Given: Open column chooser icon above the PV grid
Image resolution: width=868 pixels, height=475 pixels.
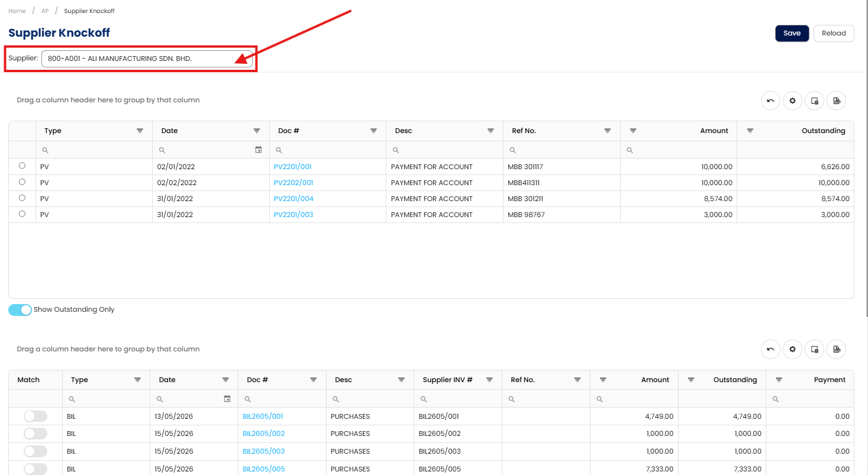Looking at the screenshot, I should coord(815,101).
